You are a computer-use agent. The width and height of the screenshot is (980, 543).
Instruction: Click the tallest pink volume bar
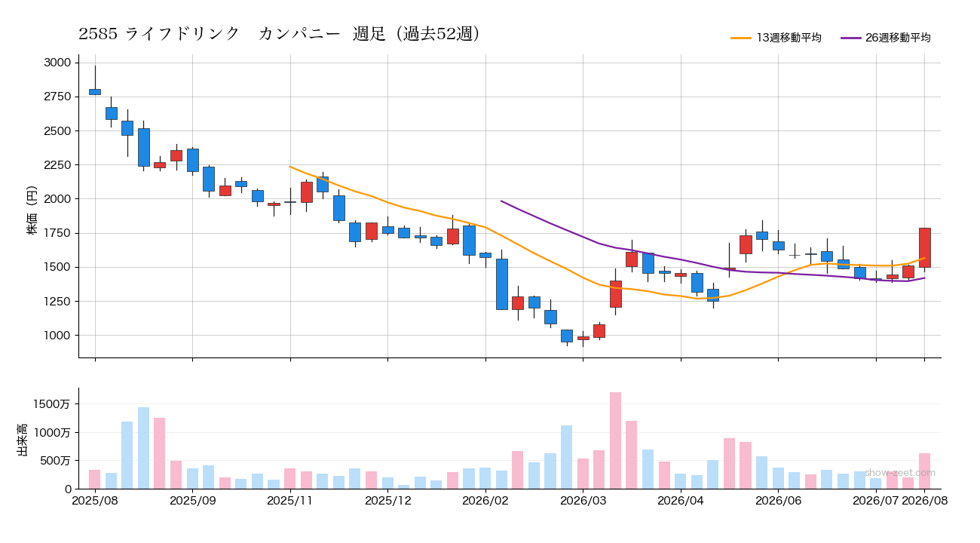click(x=616, y=440)
